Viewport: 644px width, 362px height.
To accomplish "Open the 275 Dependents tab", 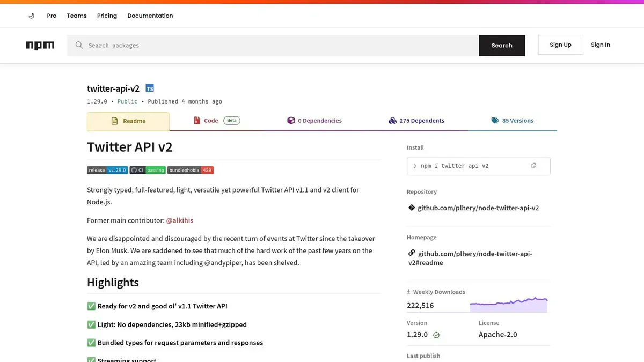I will point(416,121).
